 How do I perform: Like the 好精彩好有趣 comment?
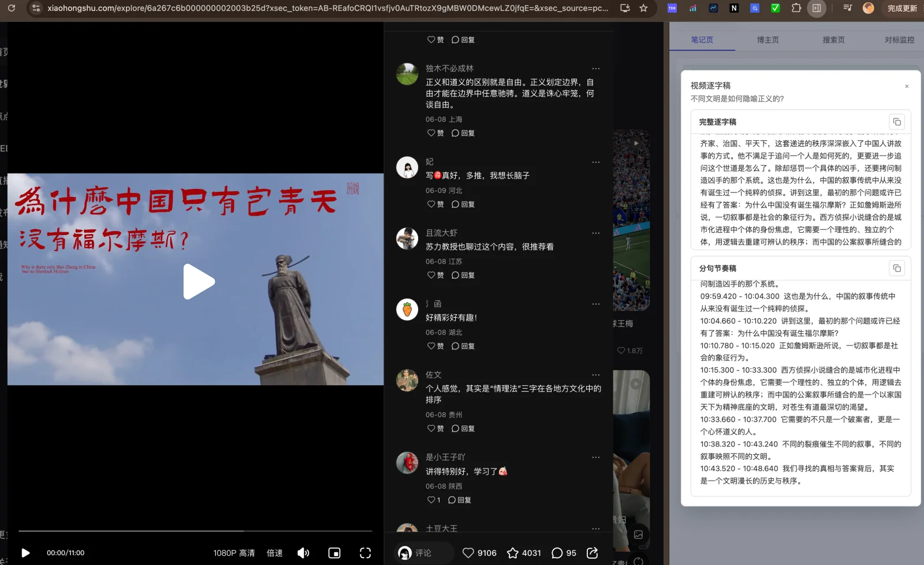pos(435,346)
